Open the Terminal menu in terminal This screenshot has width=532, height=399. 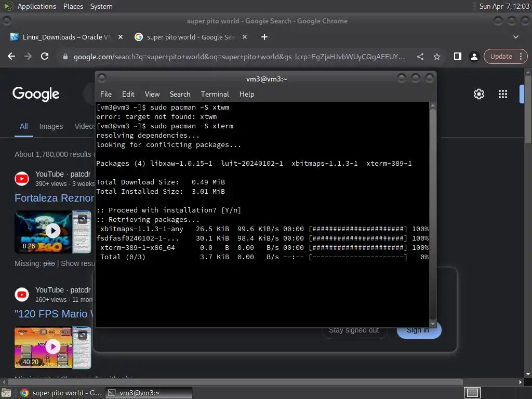click(215, 95)
